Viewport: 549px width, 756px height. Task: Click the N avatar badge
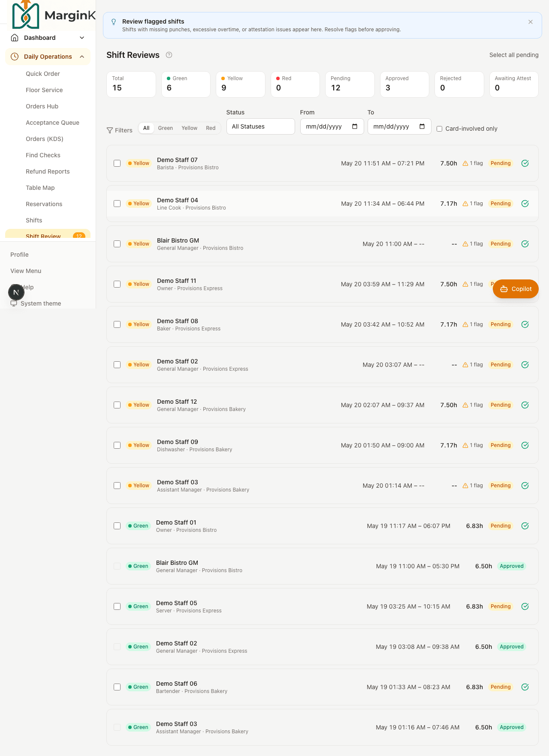(x=16, y=292)
